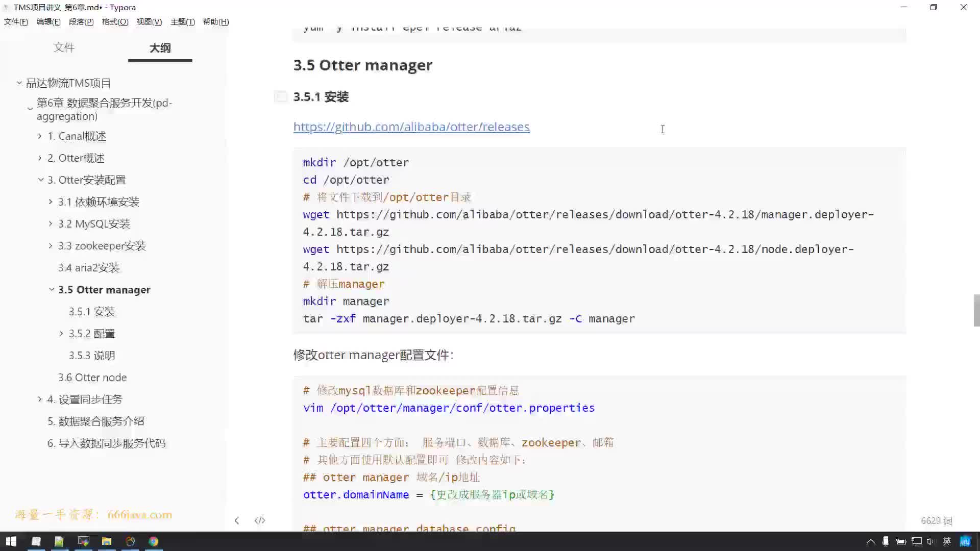
Task: Collapse 第6章 数据聚合服务开发 chapter node
Action: 30,109
